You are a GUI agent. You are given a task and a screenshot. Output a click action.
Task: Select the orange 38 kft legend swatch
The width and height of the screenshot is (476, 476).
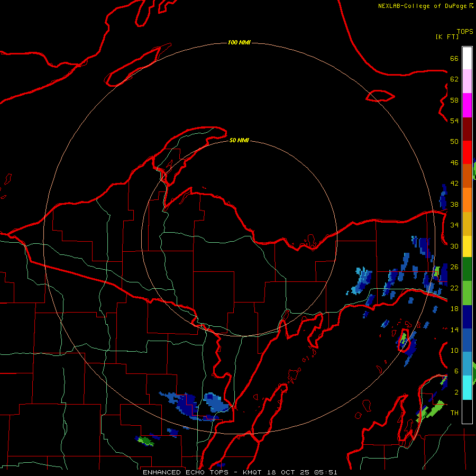pos(467,200)
